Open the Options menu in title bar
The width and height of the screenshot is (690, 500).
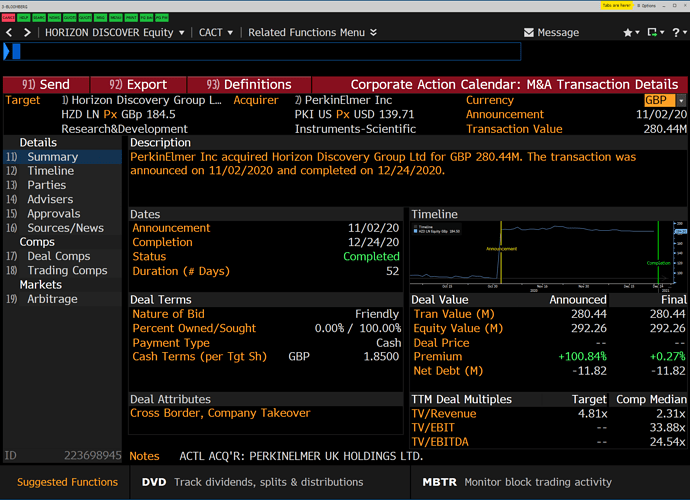647,6
